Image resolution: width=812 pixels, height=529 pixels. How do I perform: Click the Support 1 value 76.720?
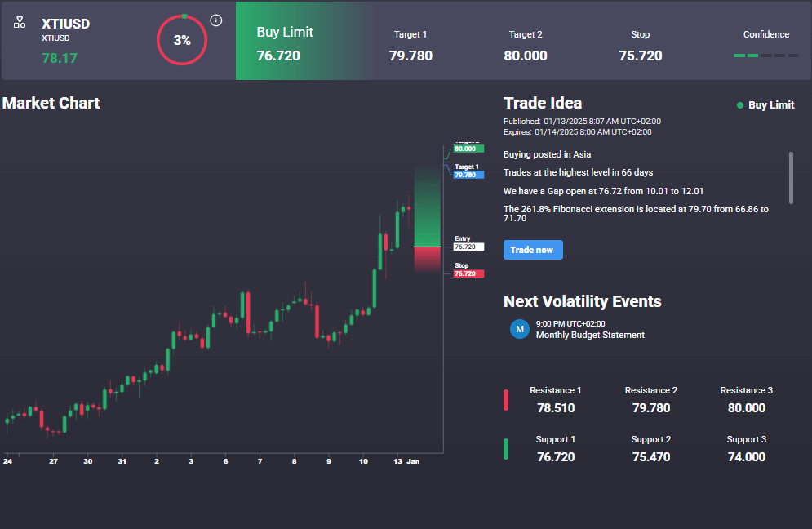556,457
